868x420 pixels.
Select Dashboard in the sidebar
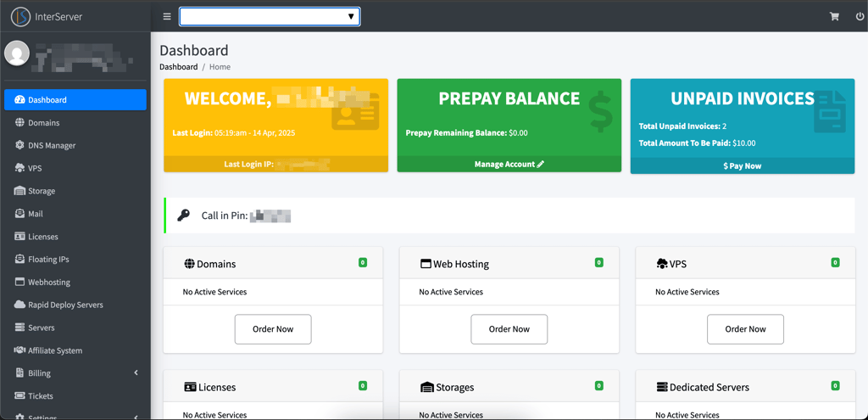pyautogui.click(x=75, y=100)
